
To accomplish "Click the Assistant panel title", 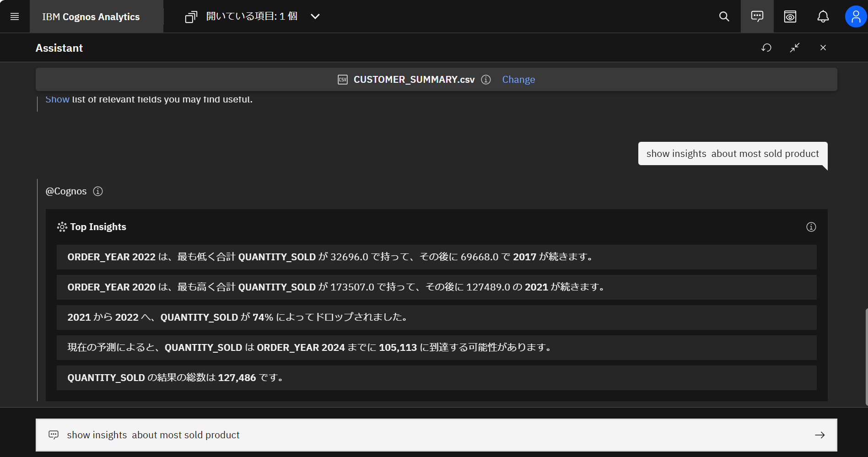I will point(59,48).
